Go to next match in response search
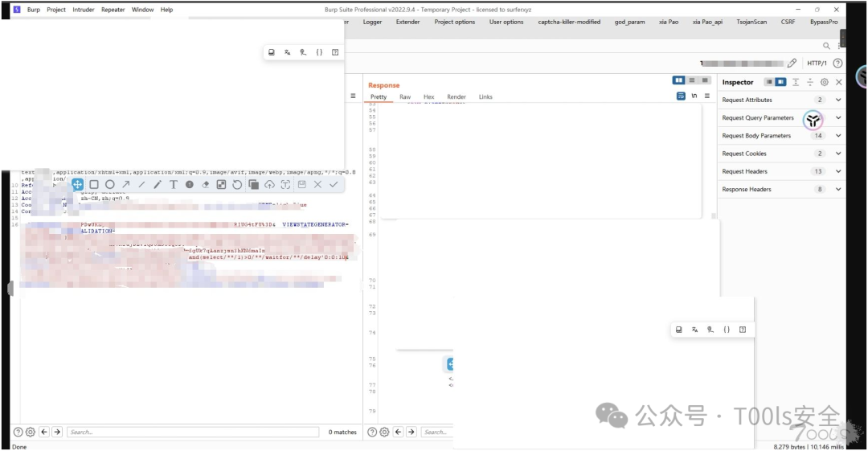Screen dimensions: 868x451 [x=411, y=432]
